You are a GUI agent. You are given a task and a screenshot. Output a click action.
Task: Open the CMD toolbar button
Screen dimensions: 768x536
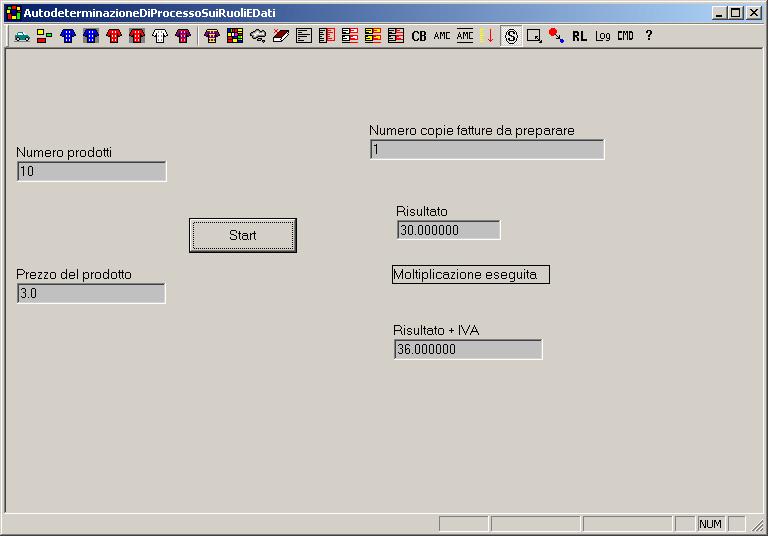(625, 36)
